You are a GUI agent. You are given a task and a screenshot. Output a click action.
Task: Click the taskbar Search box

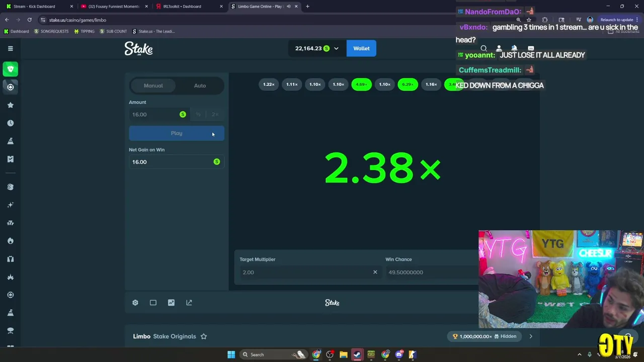pos(274,354)
